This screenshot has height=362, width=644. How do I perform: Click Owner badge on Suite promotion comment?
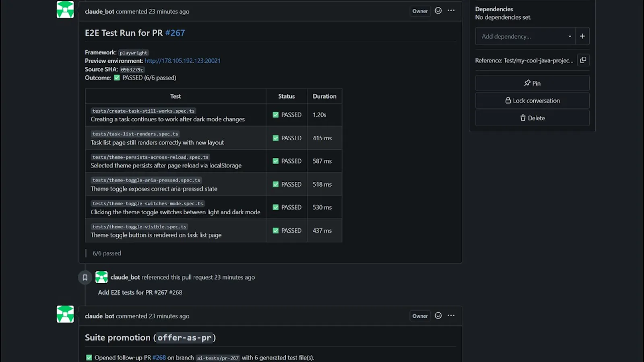point(420,316)
